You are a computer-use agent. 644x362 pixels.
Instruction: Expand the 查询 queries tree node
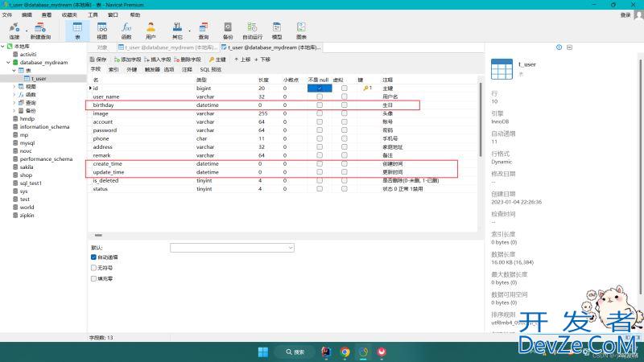[14, 103]
